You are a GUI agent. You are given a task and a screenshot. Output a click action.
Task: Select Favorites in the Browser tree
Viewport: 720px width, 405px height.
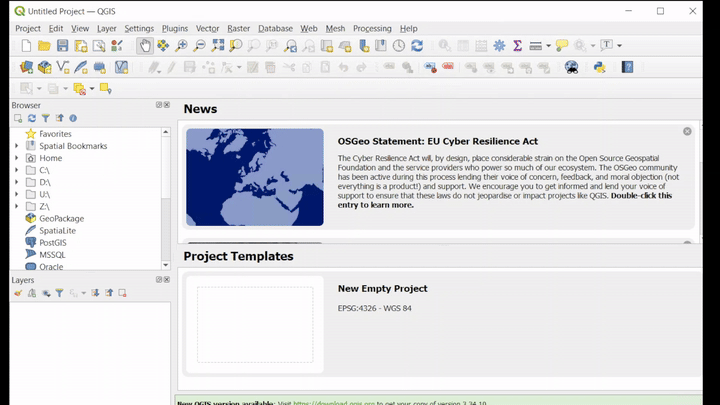[x=55, y=134]
